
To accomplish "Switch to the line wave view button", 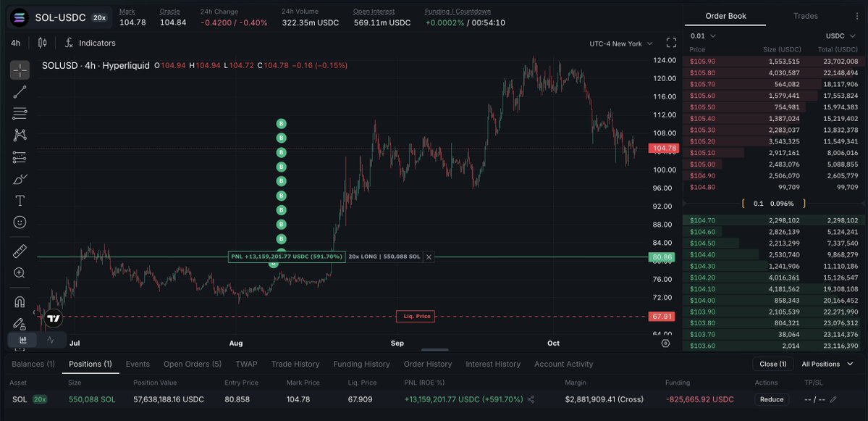I will (51, 340).
